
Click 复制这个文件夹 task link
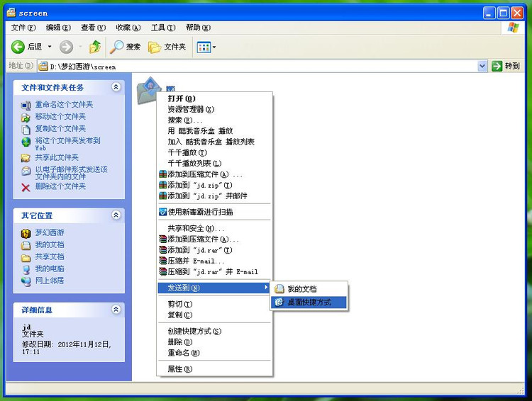[60, 128]
